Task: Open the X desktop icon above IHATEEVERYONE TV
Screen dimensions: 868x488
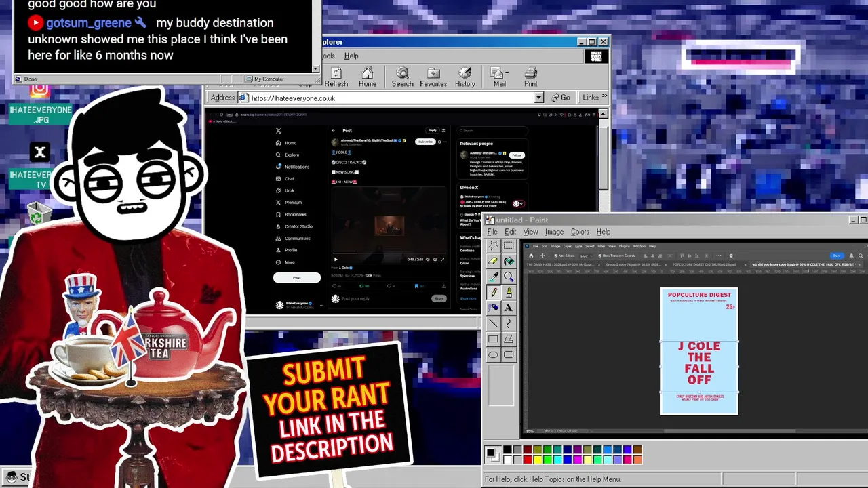Action: tap(40, 152)
